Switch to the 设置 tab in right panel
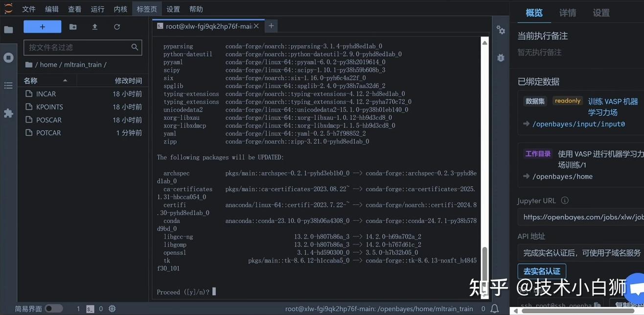Screen dimensions: 644x315 (601, 13)
